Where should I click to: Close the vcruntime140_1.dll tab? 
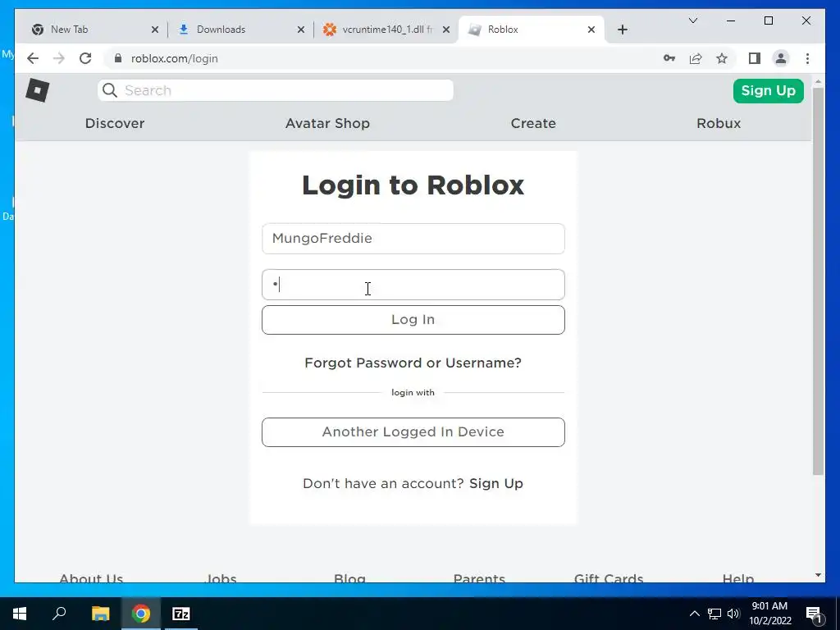tap(445, 30)
